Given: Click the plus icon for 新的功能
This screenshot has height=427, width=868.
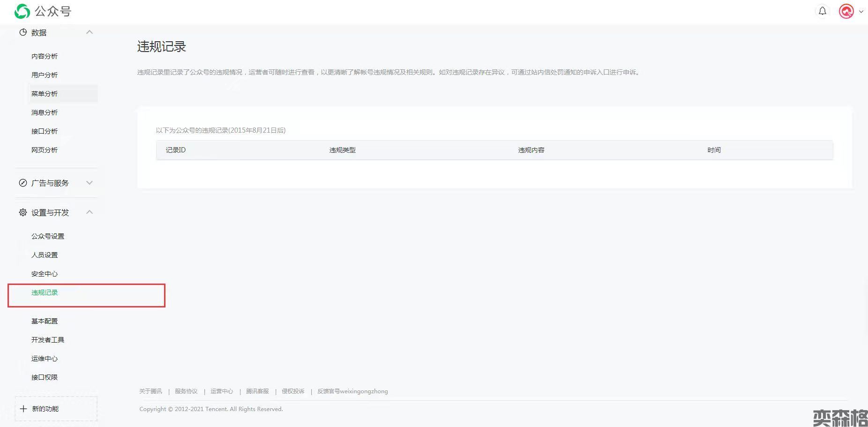Looking at the screenshot, I should click(23, 409).
